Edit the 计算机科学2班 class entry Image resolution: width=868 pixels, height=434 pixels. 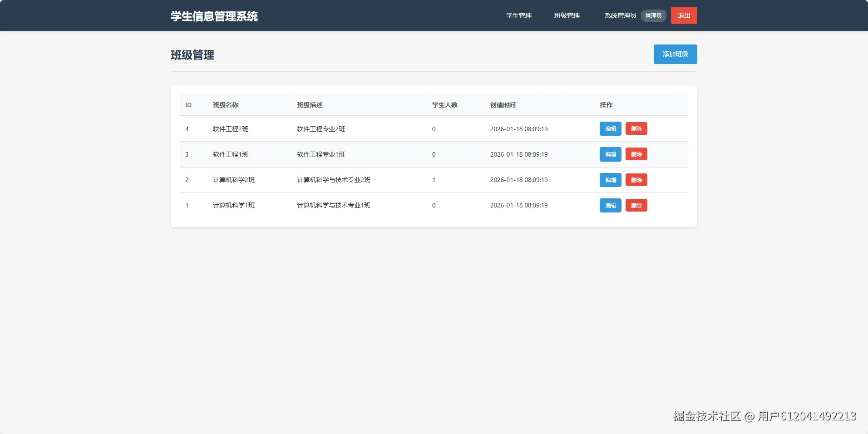click(x=610, y=180)
